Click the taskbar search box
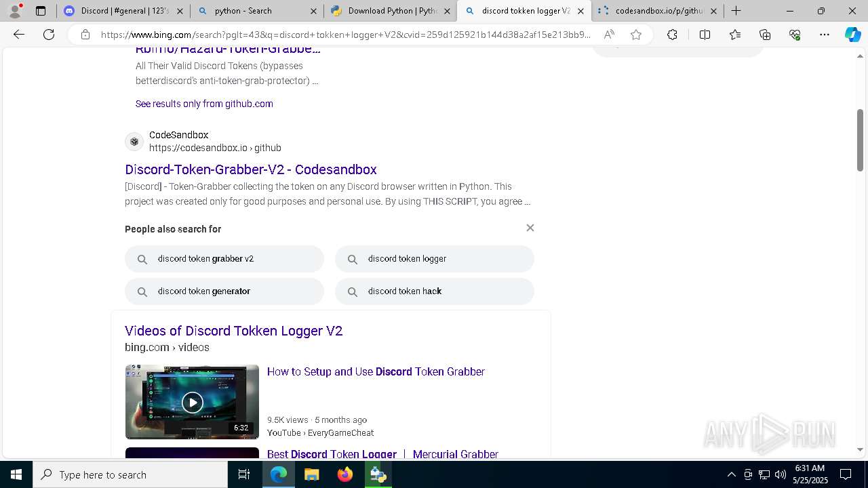This screenshot has width=868, height=488. point(130,474)
